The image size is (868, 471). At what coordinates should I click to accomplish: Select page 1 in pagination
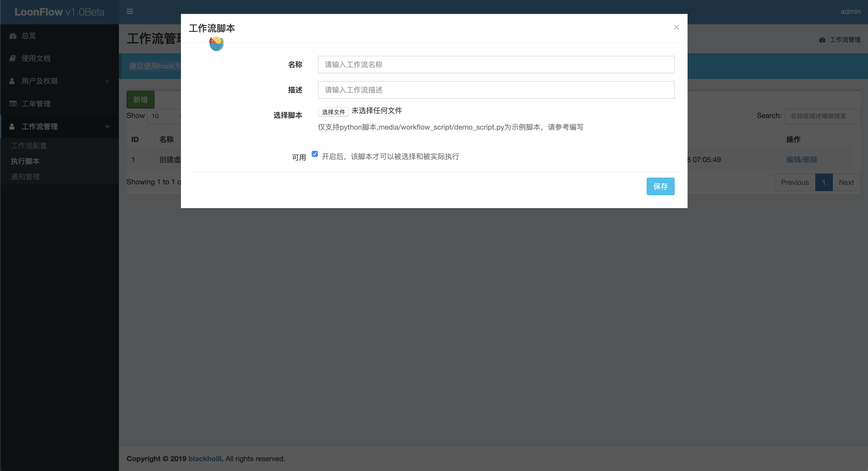coord(824,183)
